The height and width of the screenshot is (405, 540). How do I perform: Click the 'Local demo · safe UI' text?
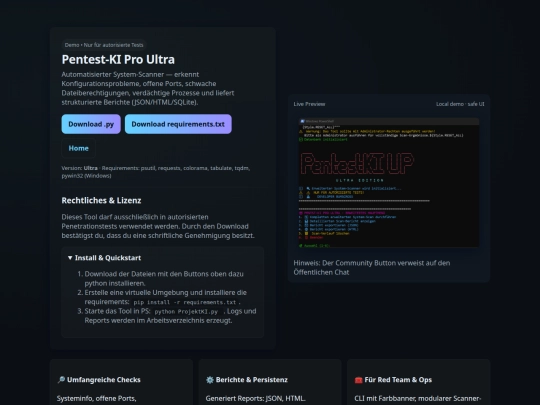coord(460,104)
